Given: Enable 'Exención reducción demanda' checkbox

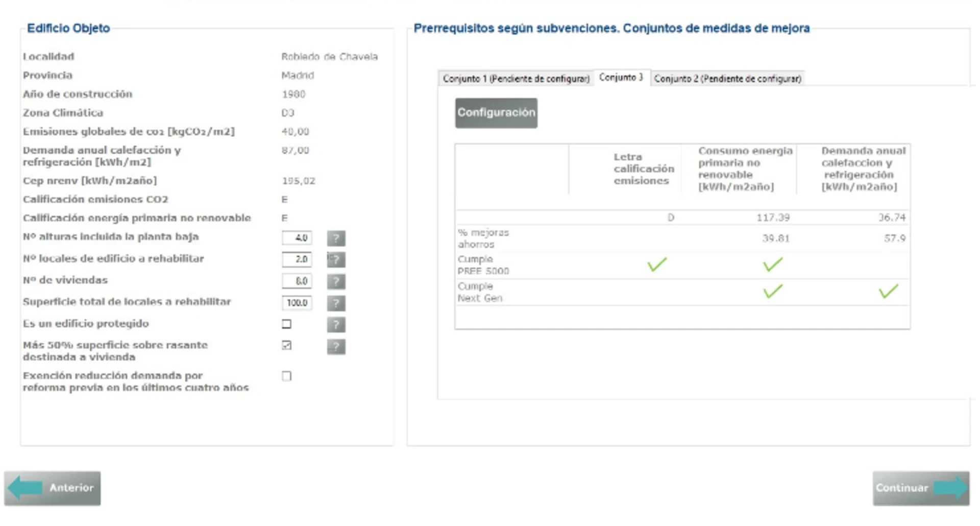Looking at the screenshot, I should click(287, 376).
